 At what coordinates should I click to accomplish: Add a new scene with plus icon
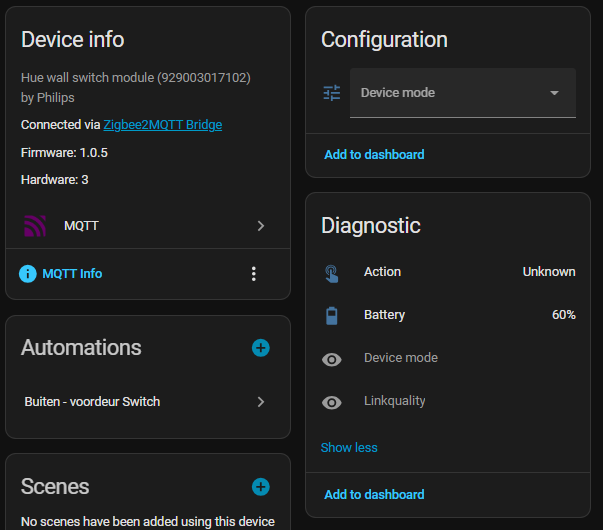tap(260, 487)
